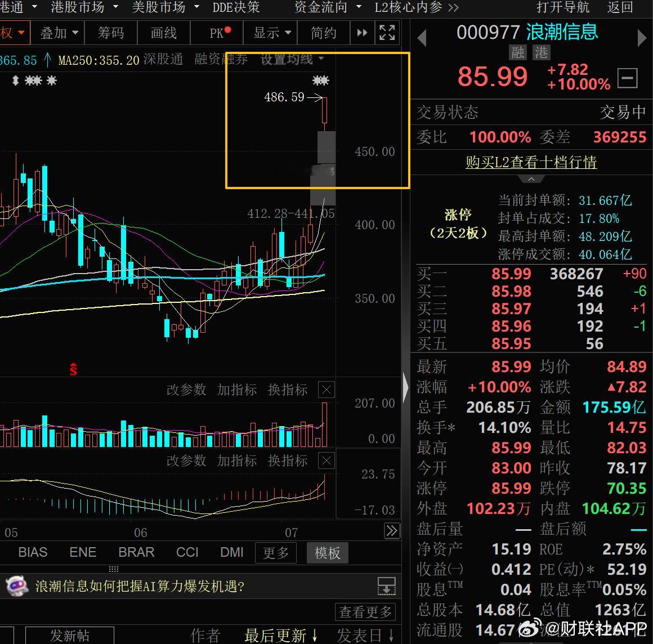Open the AI question 浪潮信息如何把握AI算力爆发机遇
The image size is (653, 644).
pyautogui.click(x=140, y=586)
